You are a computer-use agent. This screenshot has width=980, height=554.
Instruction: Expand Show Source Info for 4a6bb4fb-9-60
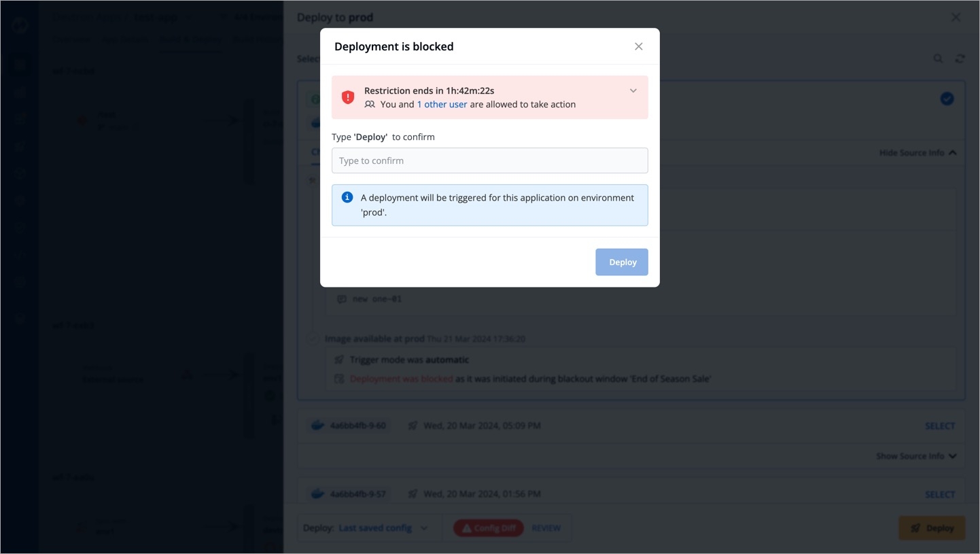pos(916,456)
